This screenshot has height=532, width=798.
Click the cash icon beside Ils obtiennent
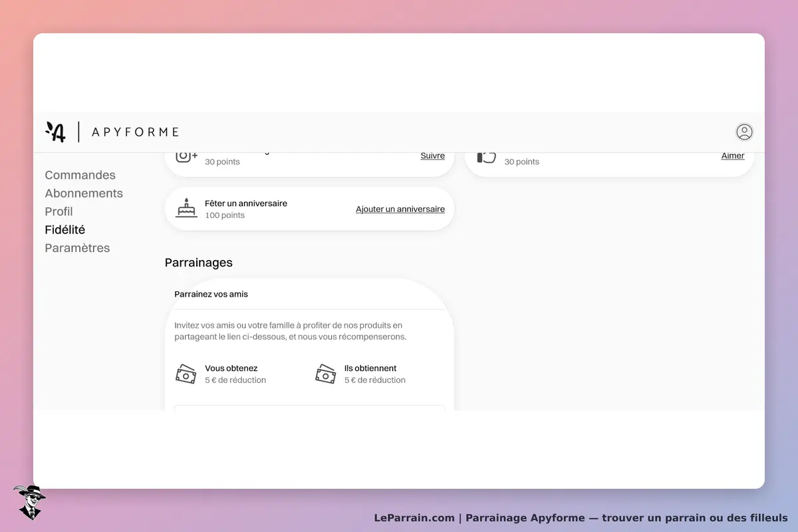326,374
